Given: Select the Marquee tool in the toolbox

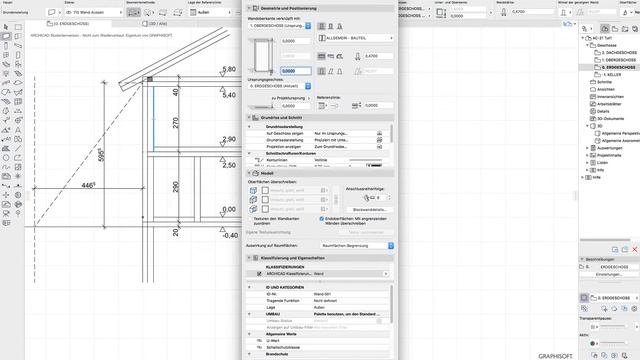Looking at the screenshot, I should click(18, 27).
